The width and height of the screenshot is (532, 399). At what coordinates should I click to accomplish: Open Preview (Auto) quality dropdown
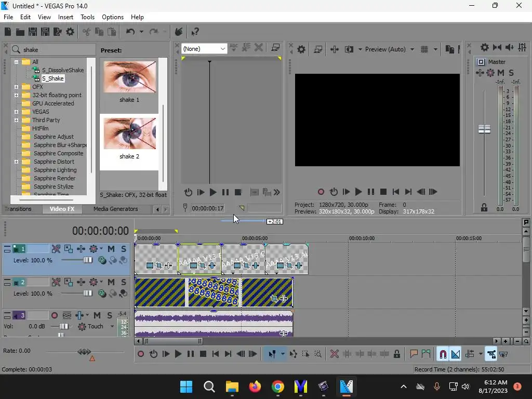pos(412,49)
